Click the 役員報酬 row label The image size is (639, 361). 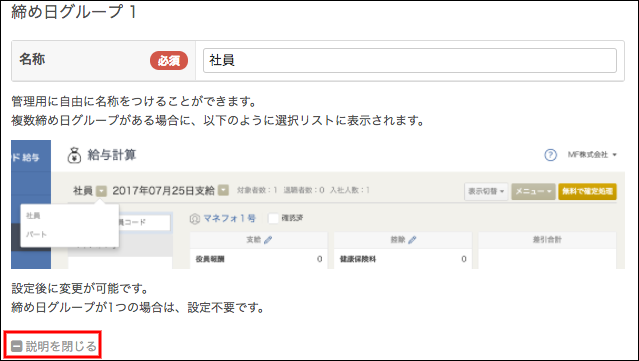click(x=210, y=259)
